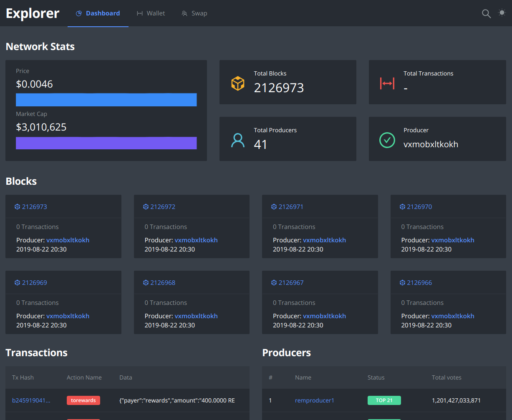Click the purple Market Cap progress bar
Screen dimensions: 512x420
point(106,143)
